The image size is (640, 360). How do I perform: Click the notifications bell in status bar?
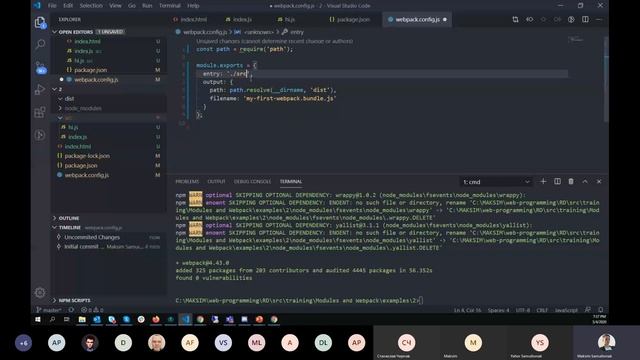click(x=601, y=310)
